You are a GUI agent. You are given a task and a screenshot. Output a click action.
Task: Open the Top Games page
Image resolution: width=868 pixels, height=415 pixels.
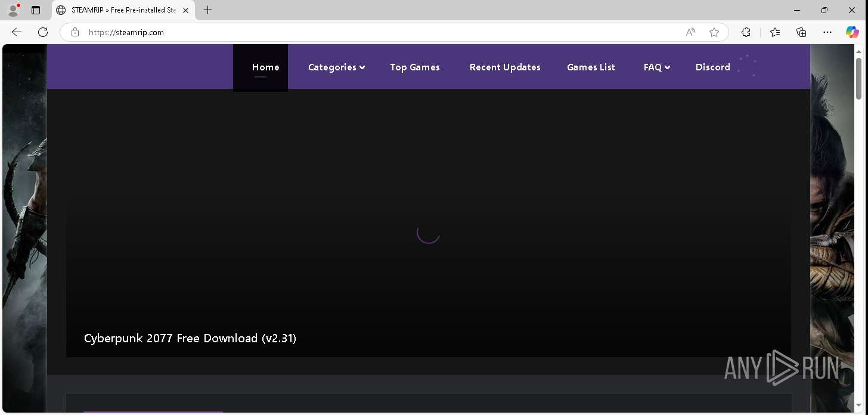415,67
